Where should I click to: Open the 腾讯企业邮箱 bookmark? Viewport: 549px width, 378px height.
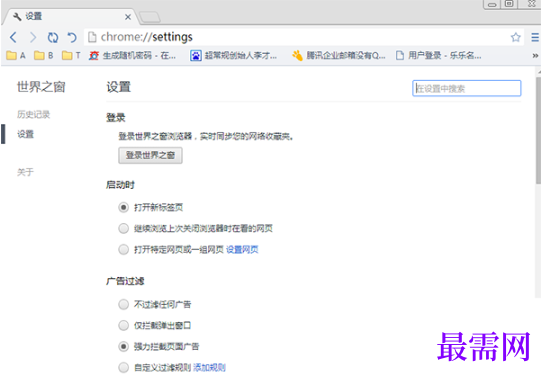[x=339, y=55]
